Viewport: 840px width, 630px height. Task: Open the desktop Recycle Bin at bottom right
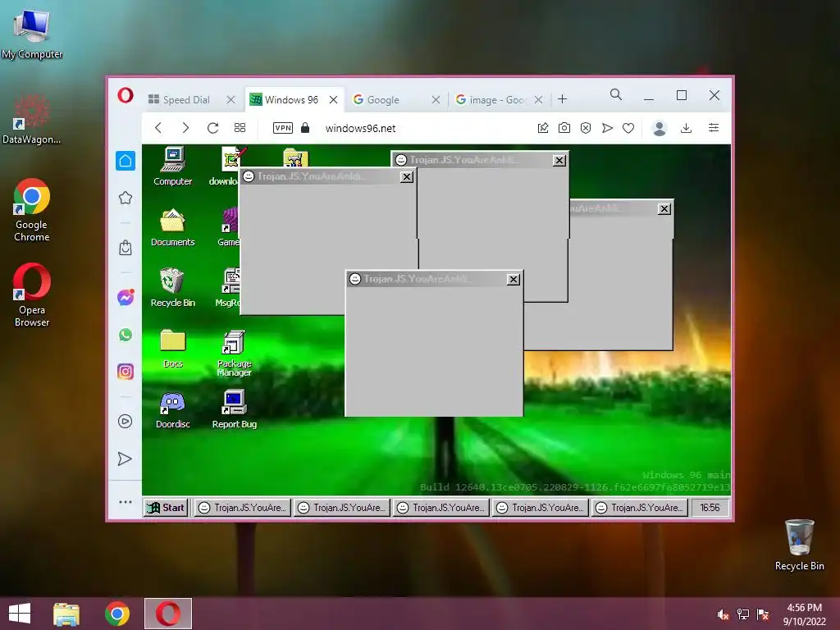(x=799, y=545)
